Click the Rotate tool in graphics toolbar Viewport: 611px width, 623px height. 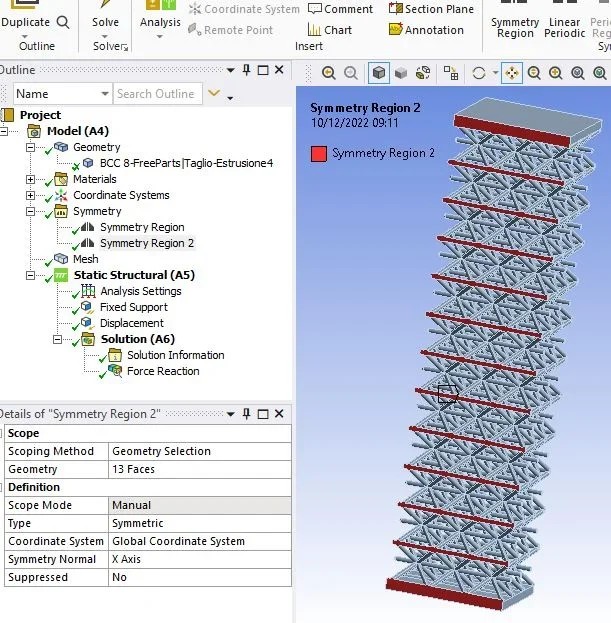point(479,73)
